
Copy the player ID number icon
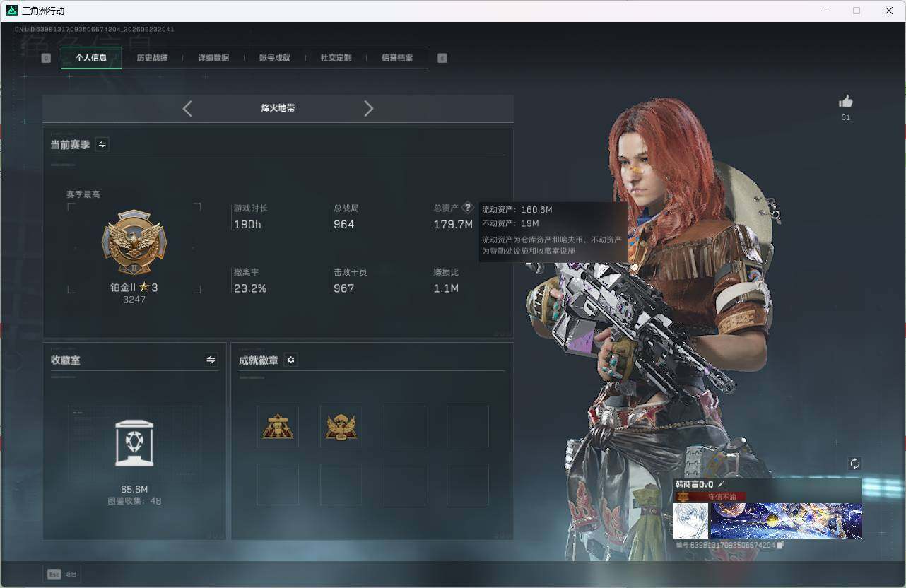779,545
